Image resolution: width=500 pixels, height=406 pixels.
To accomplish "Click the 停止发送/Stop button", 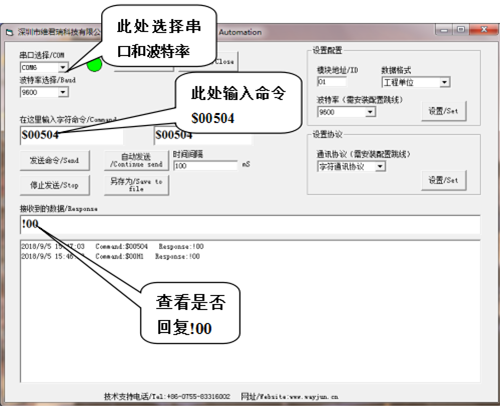I will pyautogui.click(x=54, y=185).
